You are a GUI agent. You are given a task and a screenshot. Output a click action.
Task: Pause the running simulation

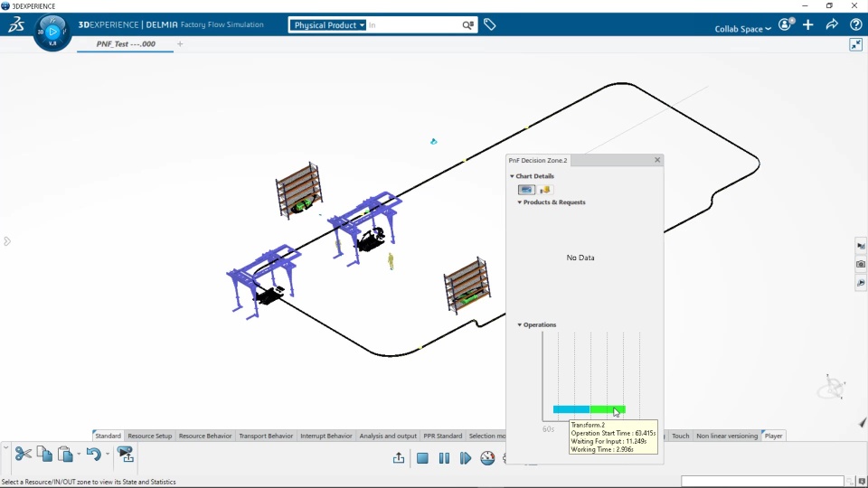click(x=444, y=458)
